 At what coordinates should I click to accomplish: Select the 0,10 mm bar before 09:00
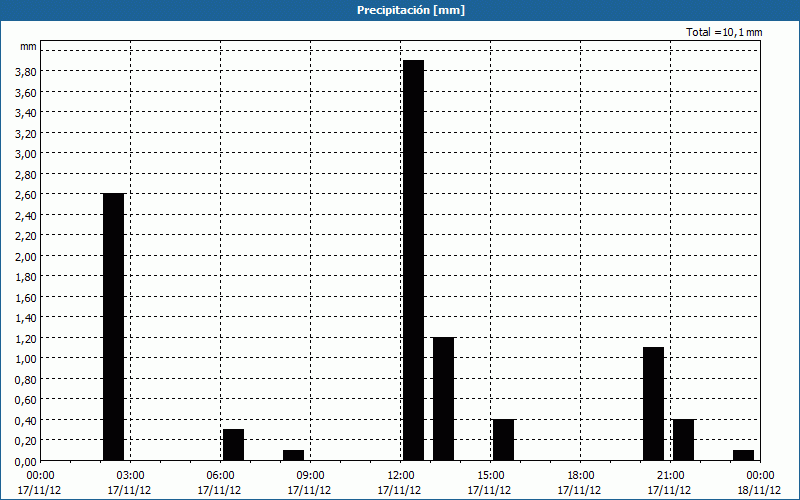coord(293,455)
